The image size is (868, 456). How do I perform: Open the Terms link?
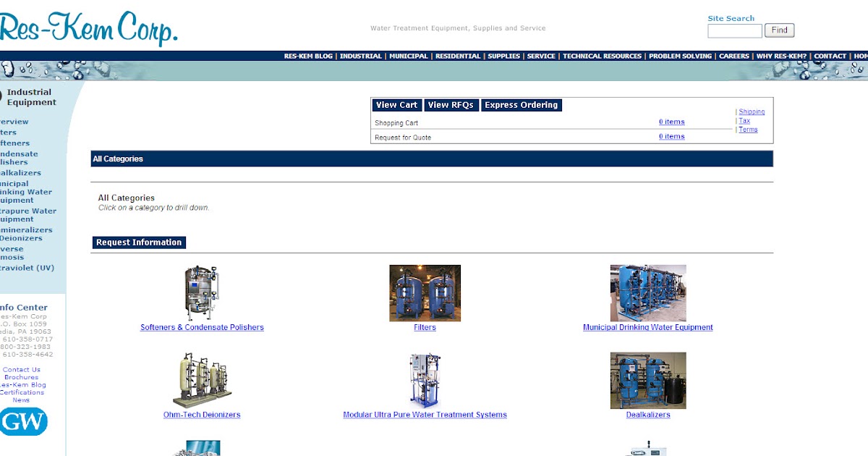click(748, 129)
